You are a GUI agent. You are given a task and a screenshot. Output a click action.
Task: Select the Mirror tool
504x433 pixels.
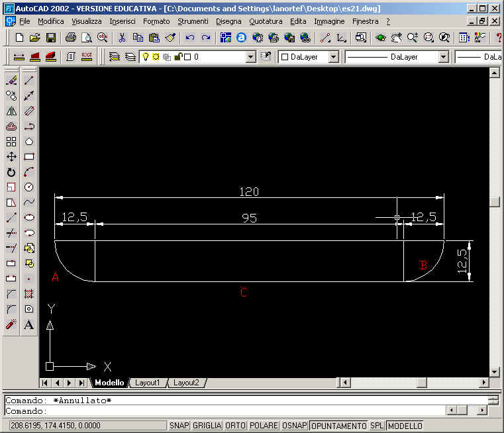(11, 111)
